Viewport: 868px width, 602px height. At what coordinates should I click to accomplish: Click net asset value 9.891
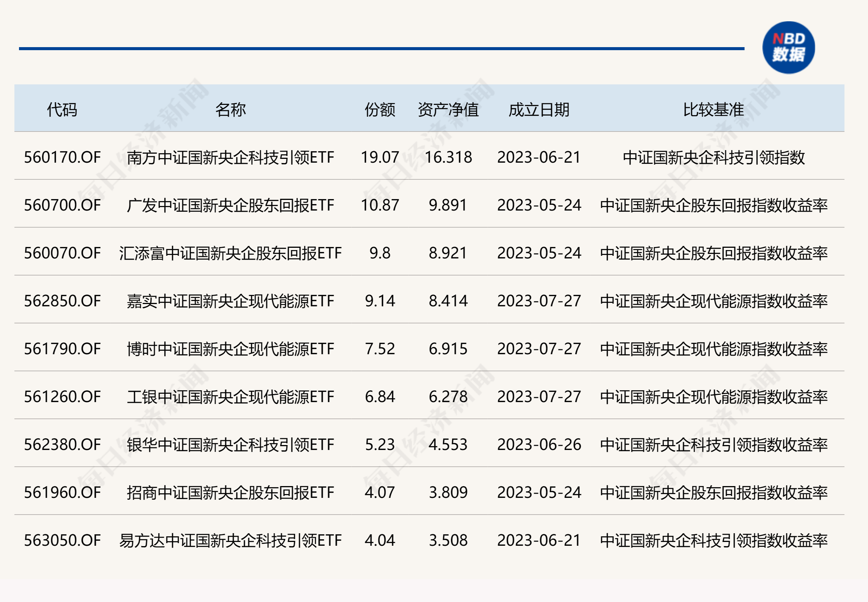coord(448,205)
